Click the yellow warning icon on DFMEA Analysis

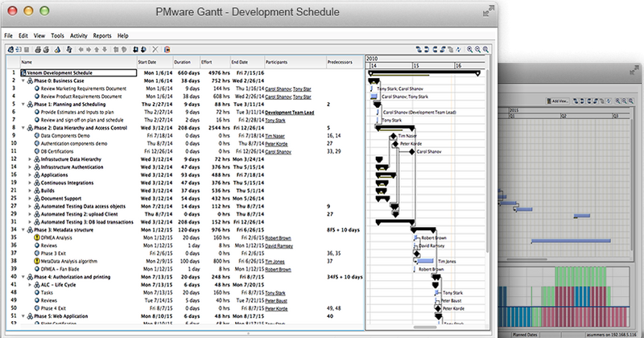[x=37, y=237]
